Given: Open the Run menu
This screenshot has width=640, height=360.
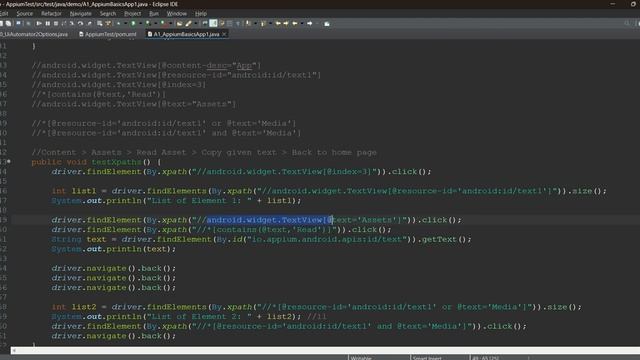Looking at the screenshot, I should (x=154, y=13).
